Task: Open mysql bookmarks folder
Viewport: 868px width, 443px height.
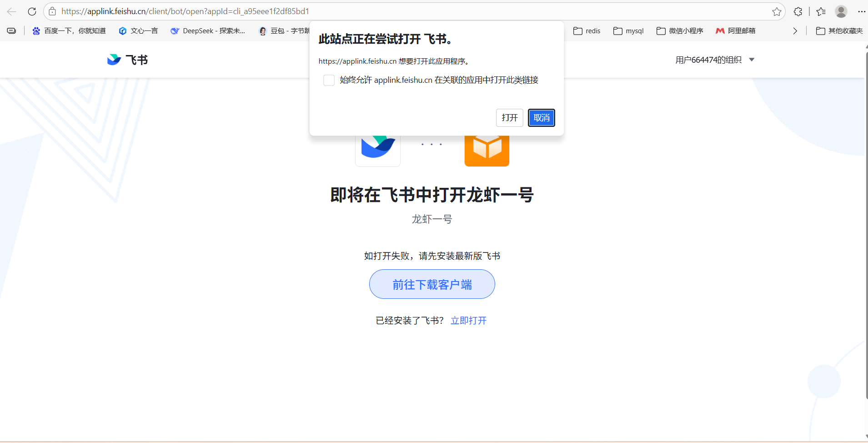Action: (628, 31)
